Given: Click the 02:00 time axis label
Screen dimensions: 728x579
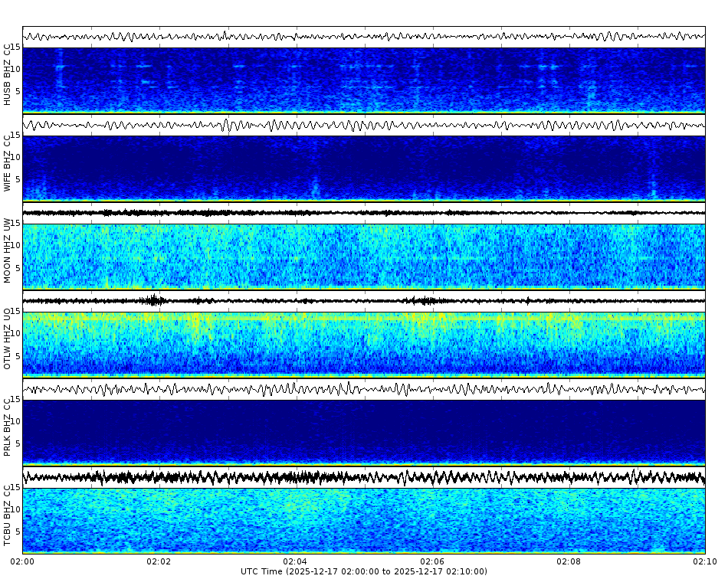Looking at the screenshot, I should point(22,561).
